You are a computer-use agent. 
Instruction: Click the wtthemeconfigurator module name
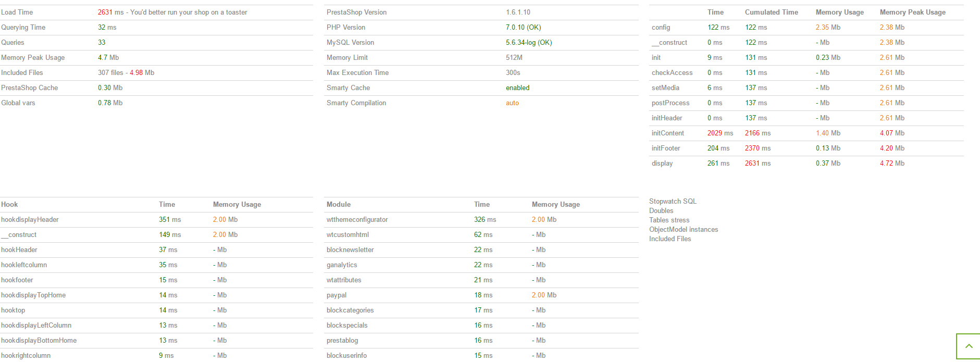tap(357, 220)
